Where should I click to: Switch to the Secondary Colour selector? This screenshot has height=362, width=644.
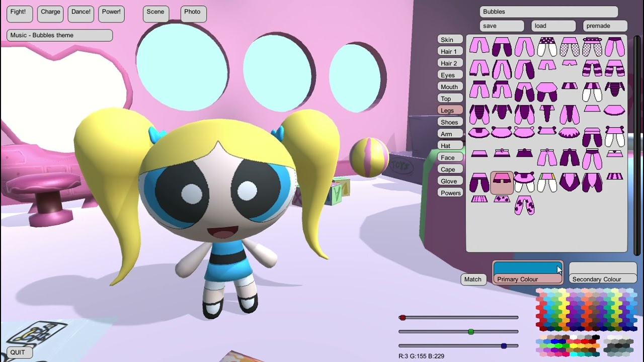tap(603, 272)
